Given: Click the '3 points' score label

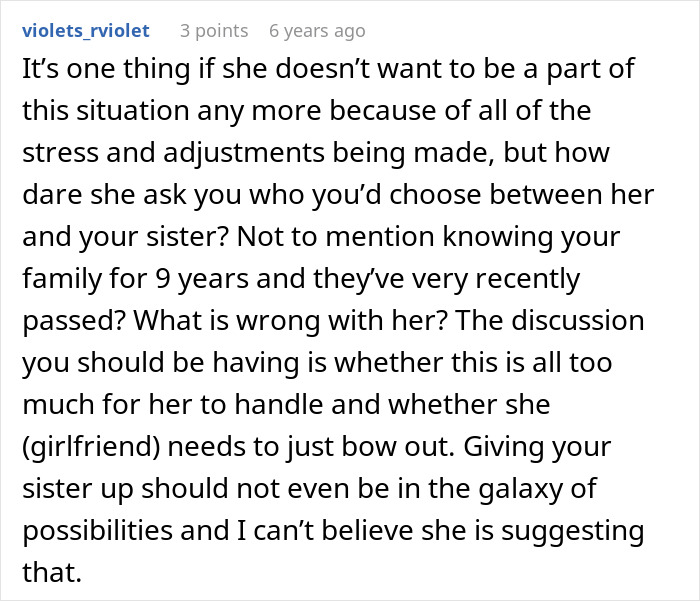Looking at the screenshot, I should 214,31.
